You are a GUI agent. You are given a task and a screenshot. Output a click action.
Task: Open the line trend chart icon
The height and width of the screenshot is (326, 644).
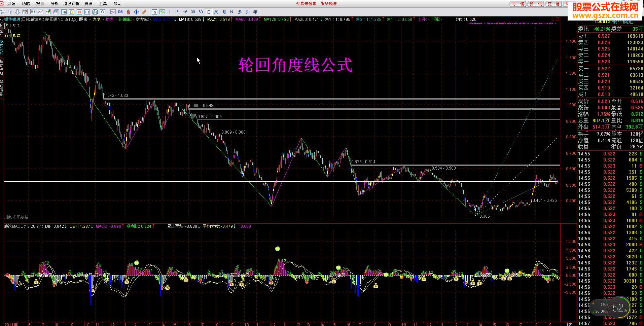40,12
